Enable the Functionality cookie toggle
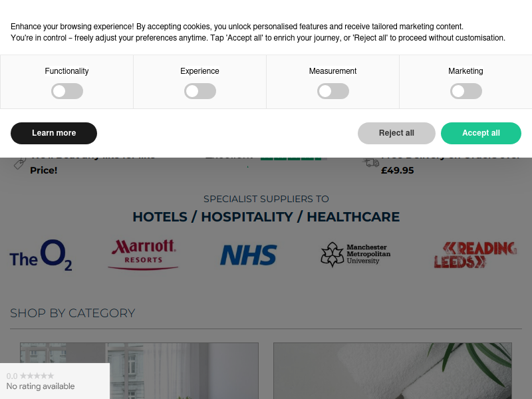This screenshot has height=399, width=532. coord(67,91)
